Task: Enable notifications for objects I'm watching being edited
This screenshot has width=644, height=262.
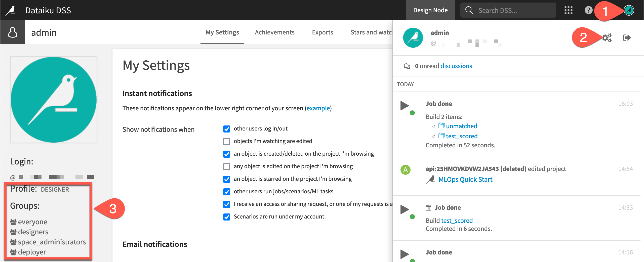Action: (x=226, y=141)
